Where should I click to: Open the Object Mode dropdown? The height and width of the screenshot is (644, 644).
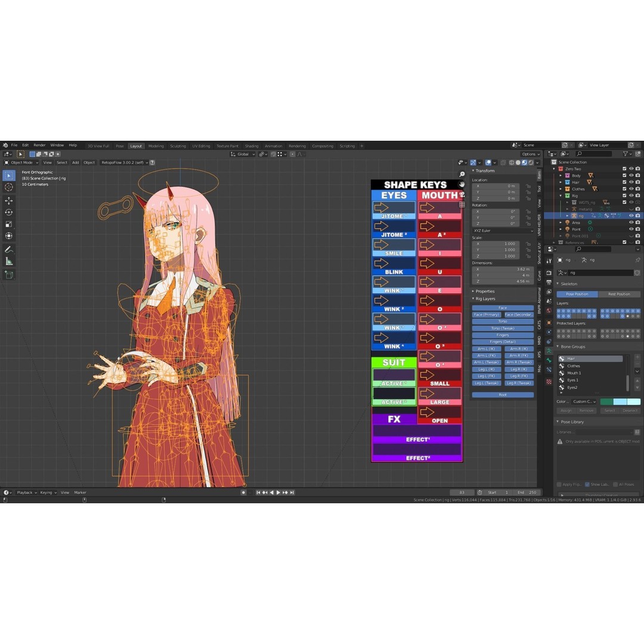coord(21,163)
